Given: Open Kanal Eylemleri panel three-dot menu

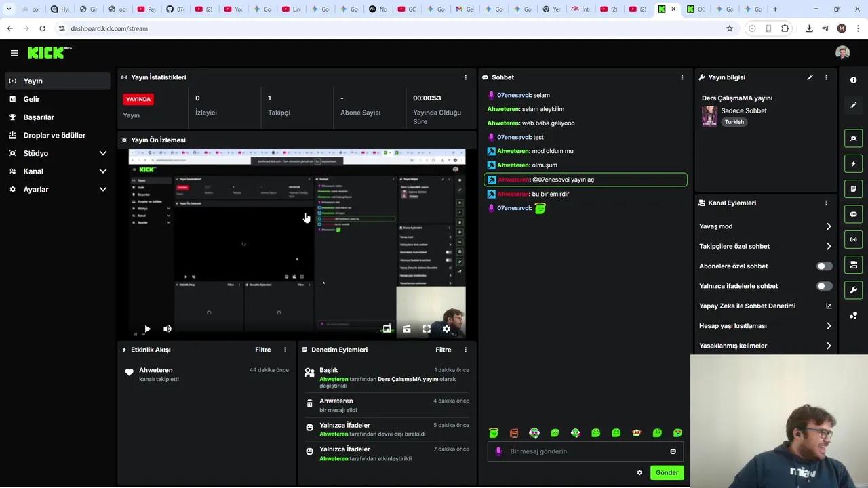Looking at the screenshot, I should click(x=826, y=203).
